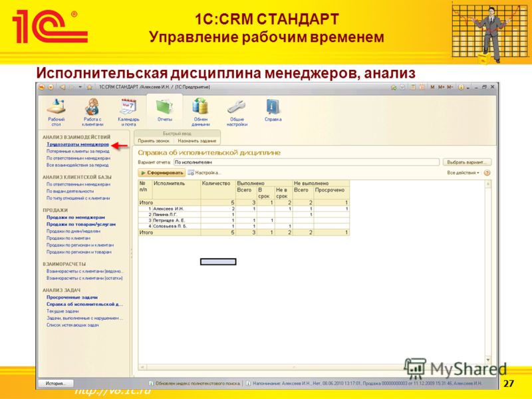The image size is (532, 399).
Task: Select the Панина Л.Г. cell
Action: [176, 214]
